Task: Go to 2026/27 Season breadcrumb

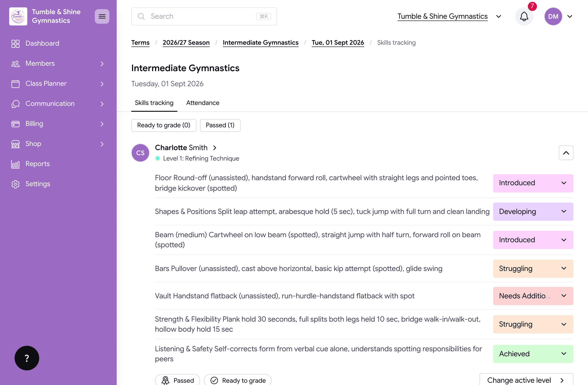Action: point(186,43)
